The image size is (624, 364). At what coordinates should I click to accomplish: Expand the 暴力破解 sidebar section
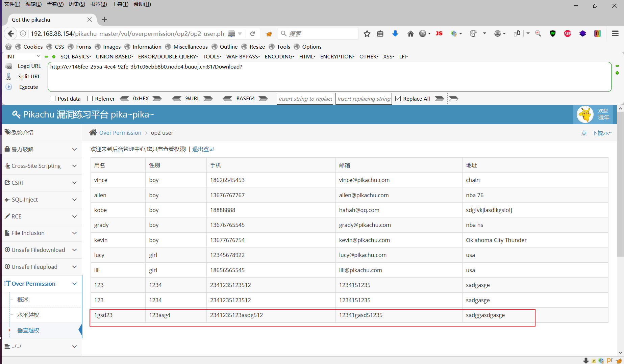[x=42, y=149]
